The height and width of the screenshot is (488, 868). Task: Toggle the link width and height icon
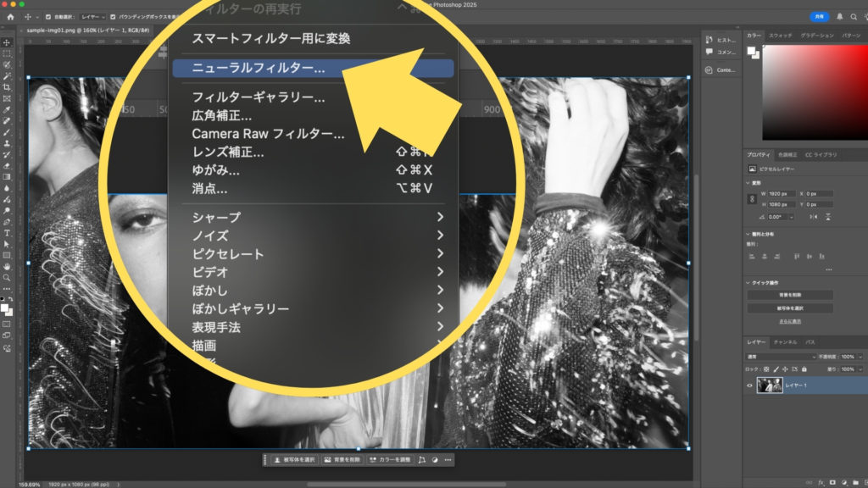point(752,199)
